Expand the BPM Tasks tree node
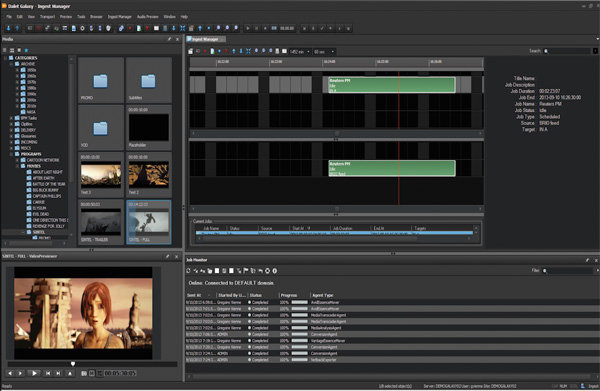Viewport: 600px width, 391px height. (x=11, y=118)
